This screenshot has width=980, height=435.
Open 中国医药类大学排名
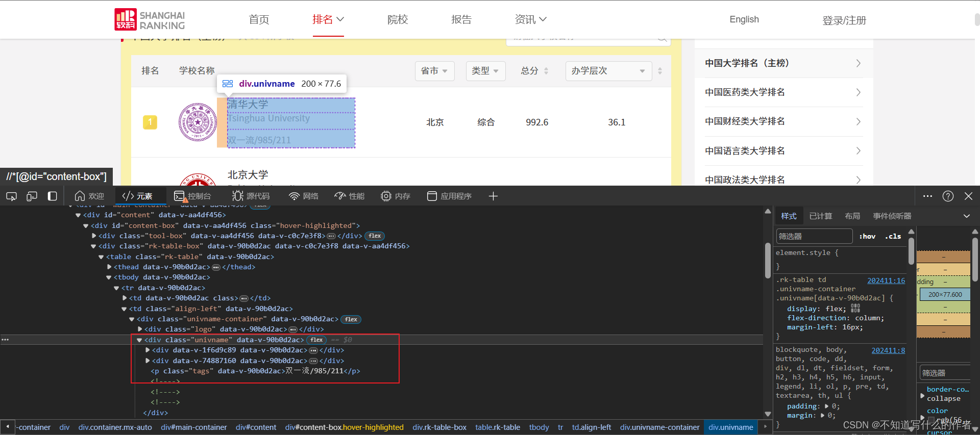783,92
